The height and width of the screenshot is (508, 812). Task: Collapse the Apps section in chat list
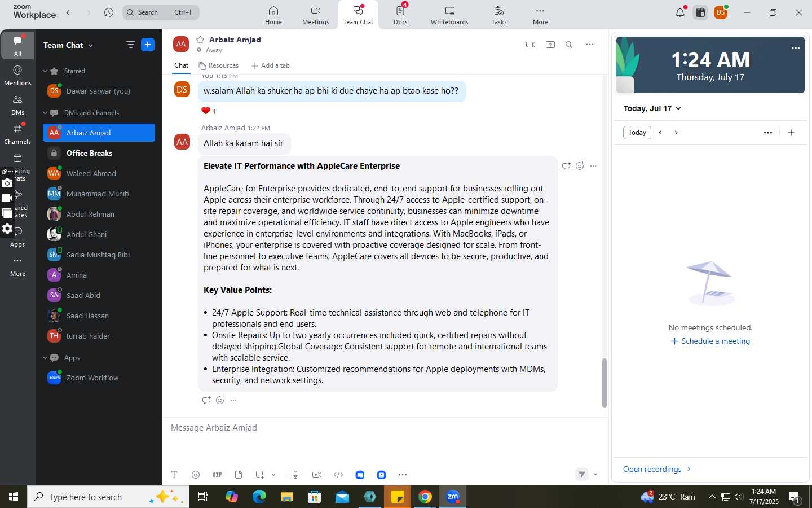click(45, 358)
